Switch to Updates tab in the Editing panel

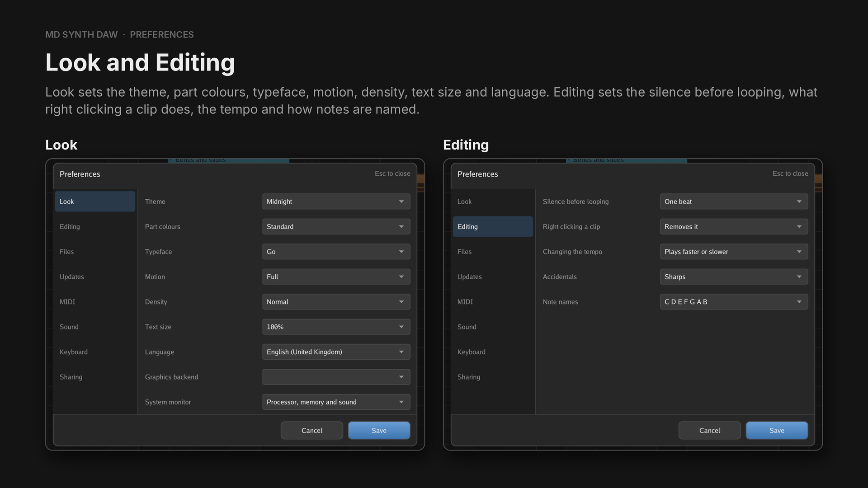point(493,277)
